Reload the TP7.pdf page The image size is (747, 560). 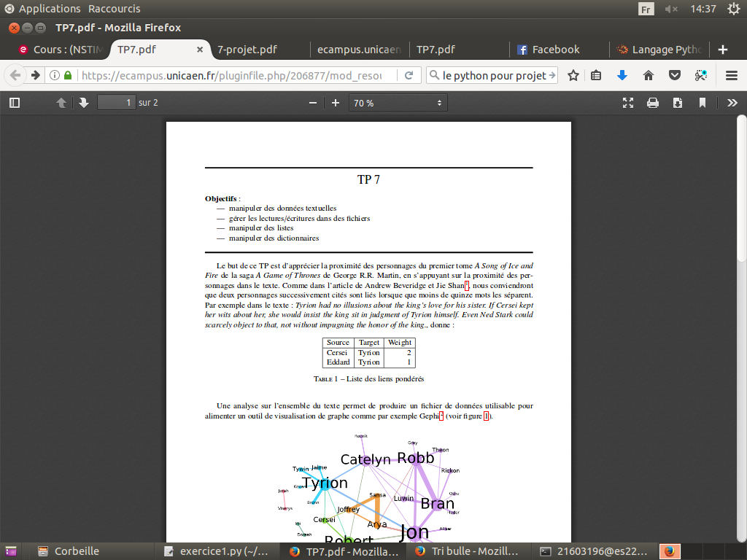coord(409,75)
